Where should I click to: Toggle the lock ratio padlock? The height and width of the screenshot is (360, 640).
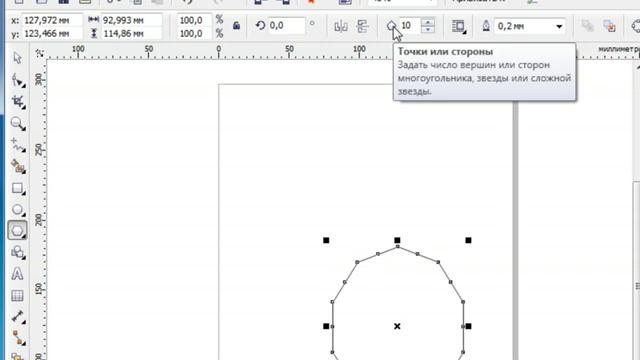[236, 26]
